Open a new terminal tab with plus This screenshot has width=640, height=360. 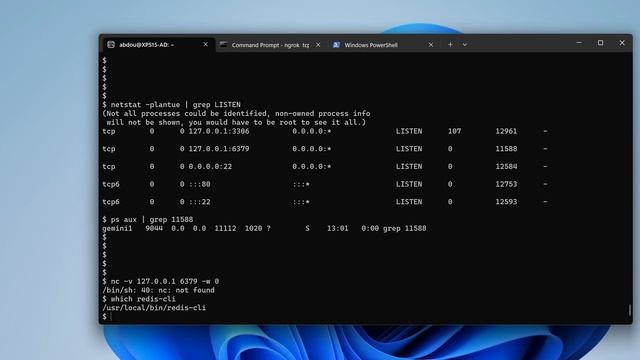point(450,45)
